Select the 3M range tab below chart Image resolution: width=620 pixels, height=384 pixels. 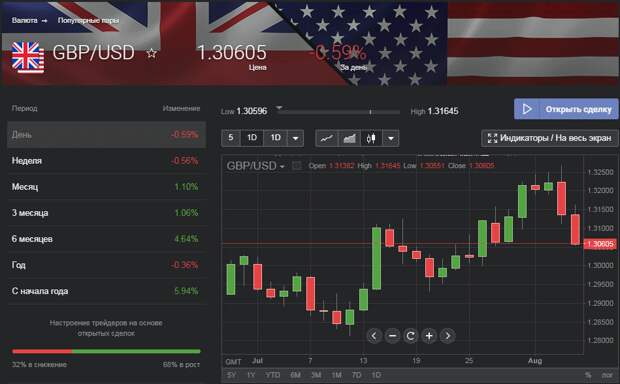316,375
